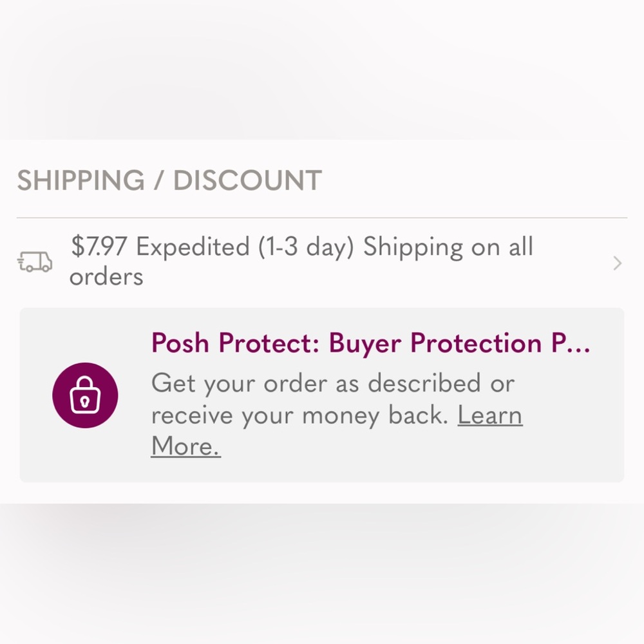Click the word 'Expedited' in shipping row

tap(193, 248)
